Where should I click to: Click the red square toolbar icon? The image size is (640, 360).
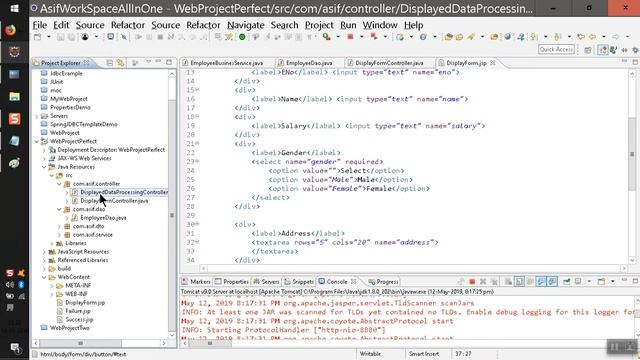coord(350,37)
